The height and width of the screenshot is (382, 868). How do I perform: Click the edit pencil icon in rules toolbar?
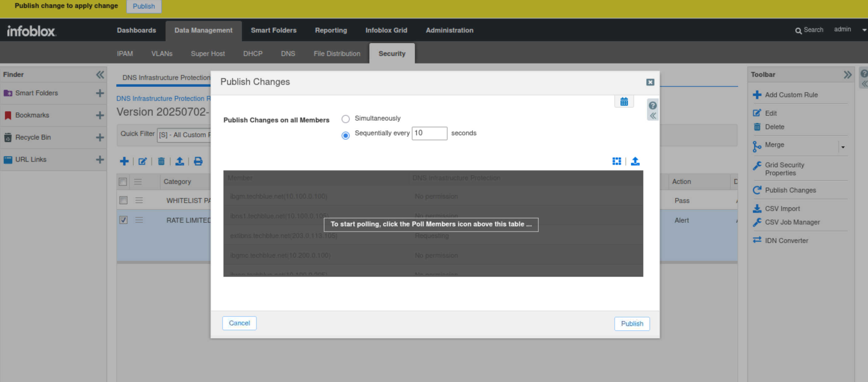(x=143, y=161)
